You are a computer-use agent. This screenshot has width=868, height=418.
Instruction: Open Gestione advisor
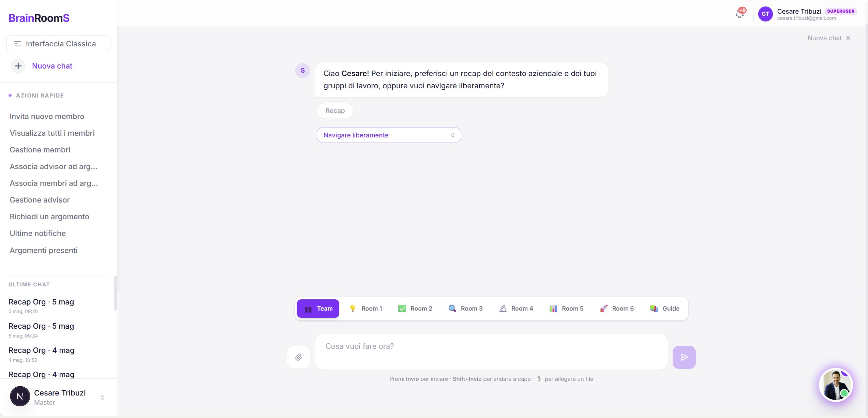(40, 200)
